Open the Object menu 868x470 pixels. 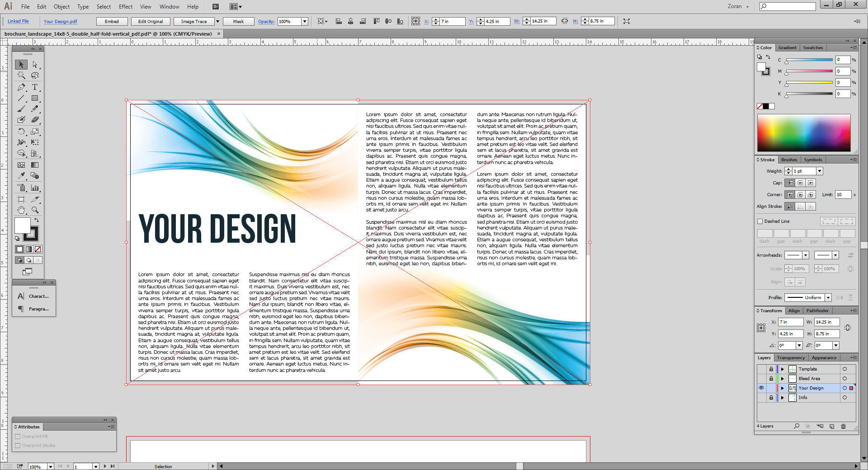pos(61,7)
